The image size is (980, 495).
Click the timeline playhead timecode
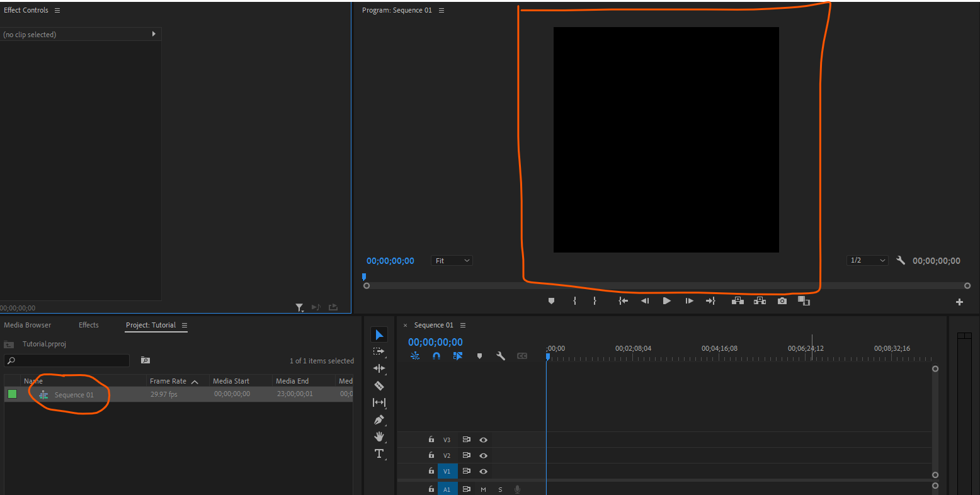[435, 342]
